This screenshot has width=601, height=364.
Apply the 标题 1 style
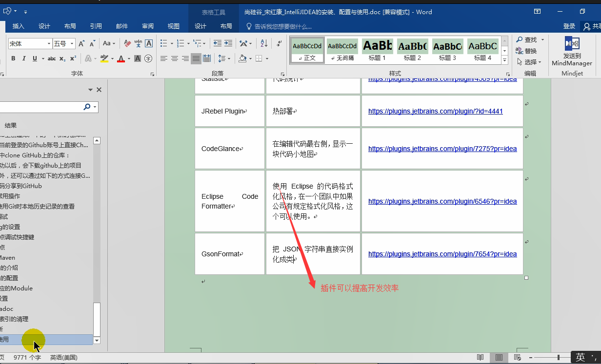click(377, 51)
